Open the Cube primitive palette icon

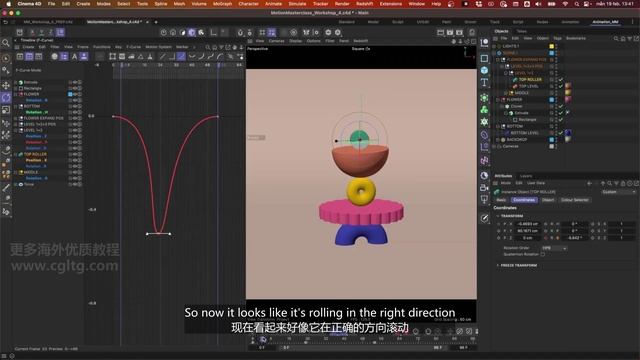click(x=484, y=70)
